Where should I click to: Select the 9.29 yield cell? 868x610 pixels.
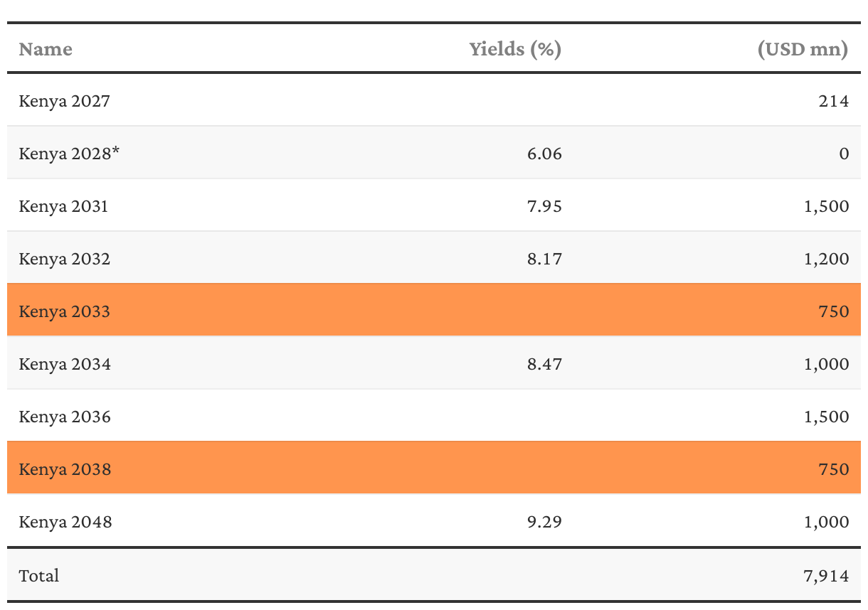pos(544,522)
